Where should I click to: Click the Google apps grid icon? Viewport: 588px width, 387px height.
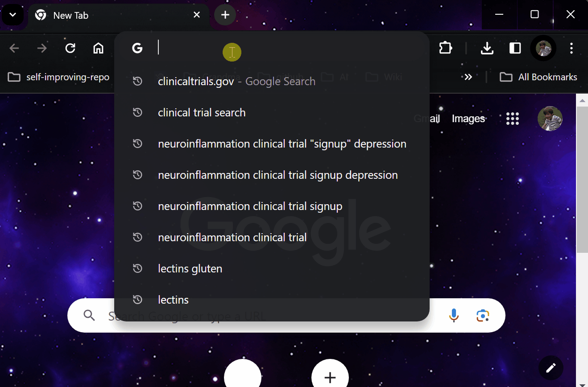[512, 119]
